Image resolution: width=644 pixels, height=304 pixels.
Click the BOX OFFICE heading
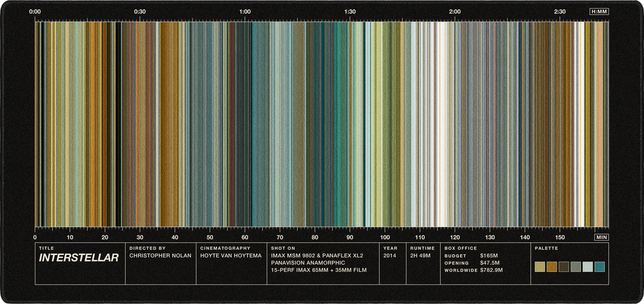click(x=460, y=248)
